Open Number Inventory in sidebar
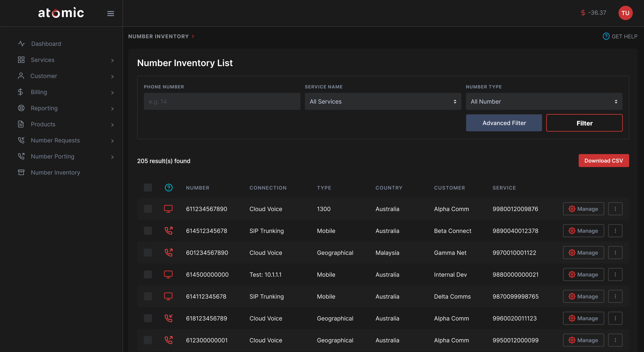 [x=55, y=172]
